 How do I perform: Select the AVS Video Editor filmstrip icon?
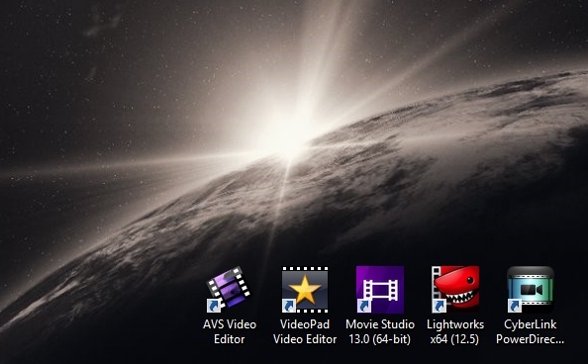(x=229, y=289)
